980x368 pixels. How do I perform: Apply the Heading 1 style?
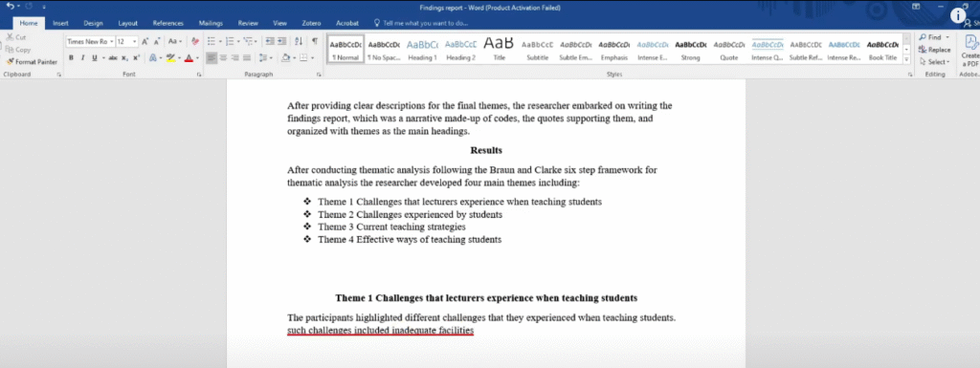coord(422,50)
